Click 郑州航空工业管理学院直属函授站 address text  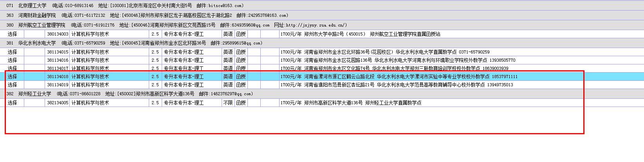[x=405, y=34]
